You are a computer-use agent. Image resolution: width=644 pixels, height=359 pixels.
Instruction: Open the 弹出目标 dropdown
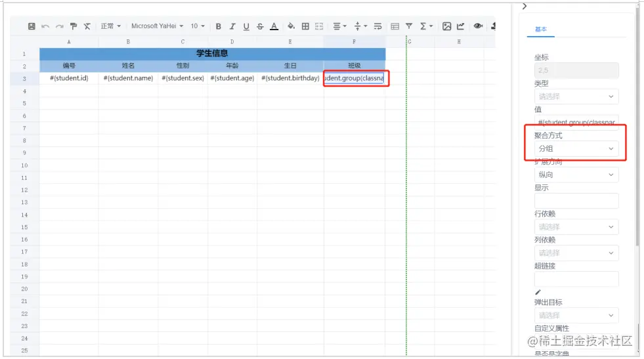click(x=576, y=316)
